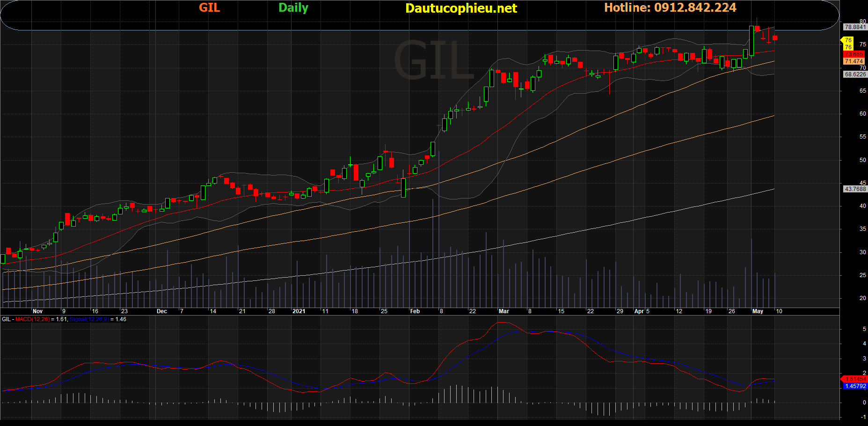Click the blue 1.45792 signal value tag

(x=855, y=386)
